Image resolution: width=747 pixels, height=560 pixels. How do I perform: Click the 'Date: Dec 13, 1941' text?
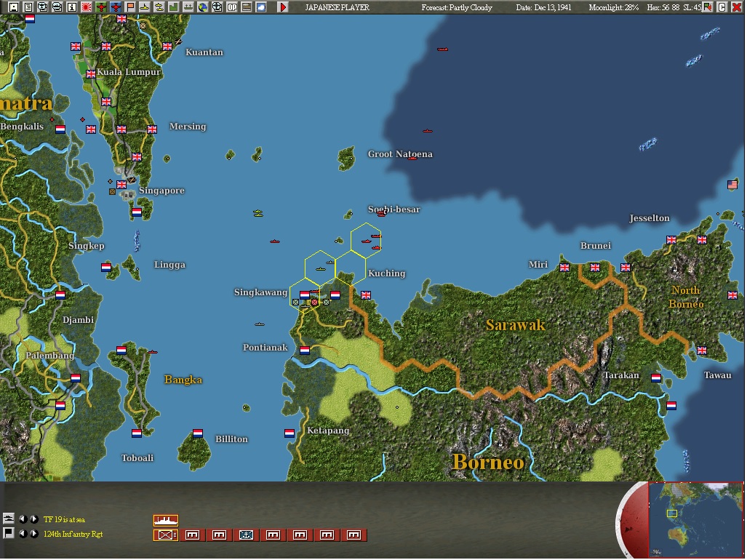click(x=543, y=7)
